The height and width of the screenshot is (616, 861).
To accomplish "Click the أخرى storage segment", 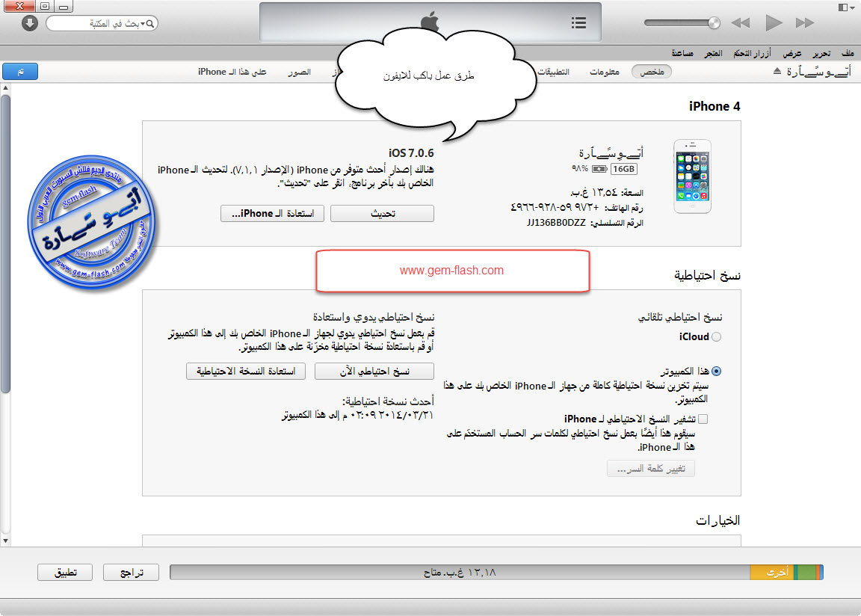I will [772, 573].
